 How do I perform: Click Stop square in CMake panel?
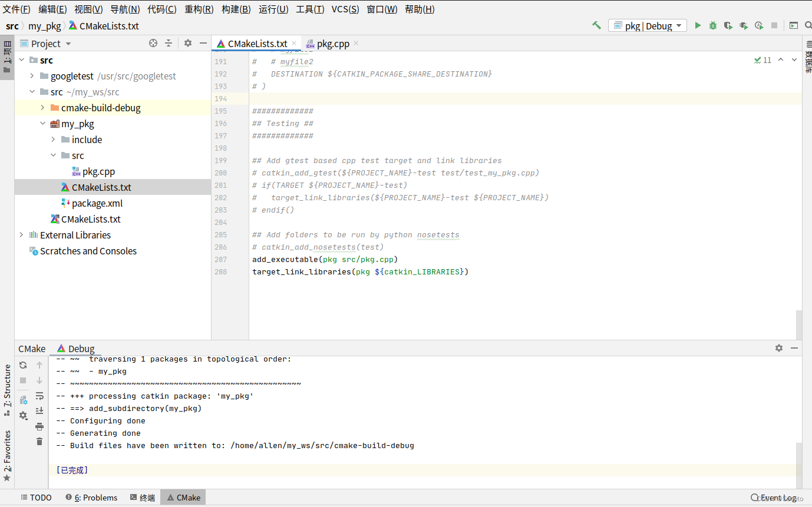point(23,380)
